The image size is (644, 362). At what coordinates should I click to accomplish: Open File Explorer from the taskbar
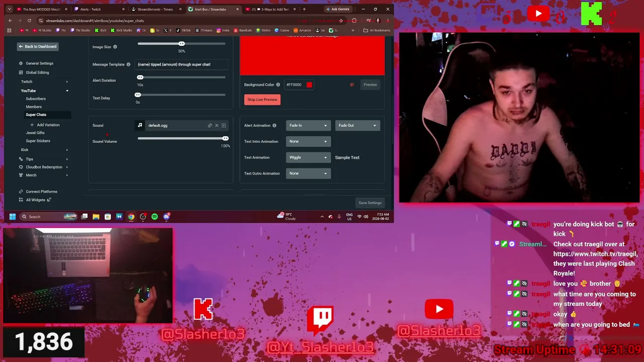point(96,217)
